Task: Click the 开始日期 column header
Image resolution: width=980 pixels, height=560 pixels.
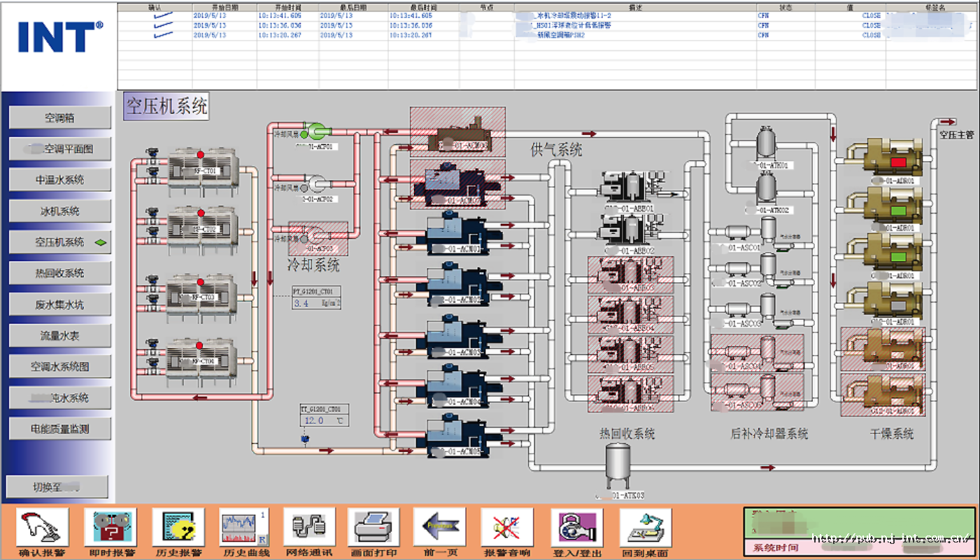Action: tap(225, 7)
